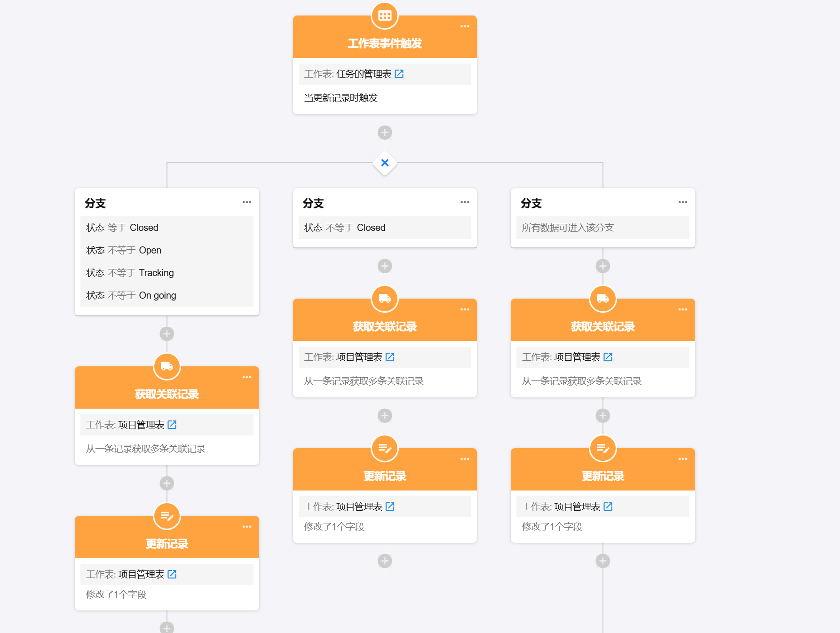Click truck icon on middle 获取关联记录 node
The height and width of the screenshot is (633, 840).
tap(385, 299)
